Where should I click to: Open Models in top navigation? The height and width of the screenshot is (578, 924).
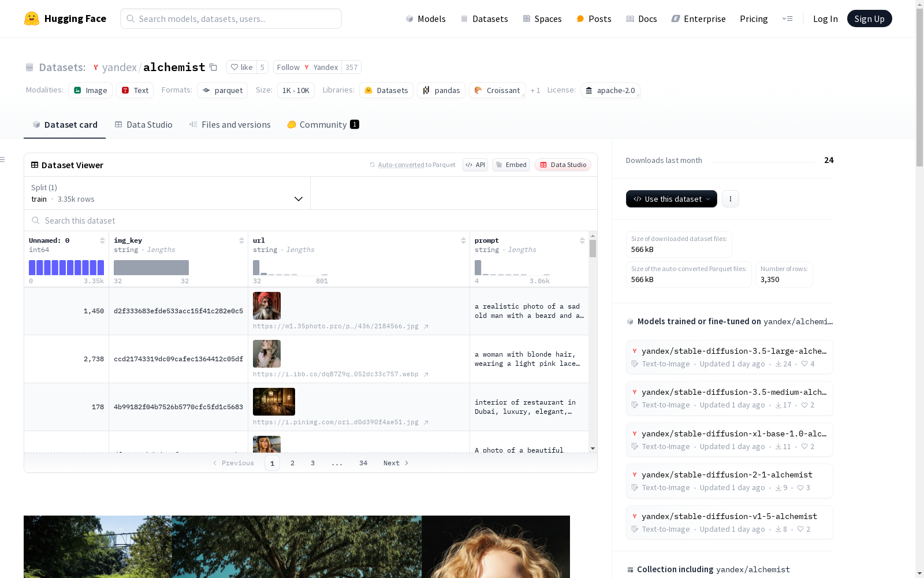click(x=426, y=18)
